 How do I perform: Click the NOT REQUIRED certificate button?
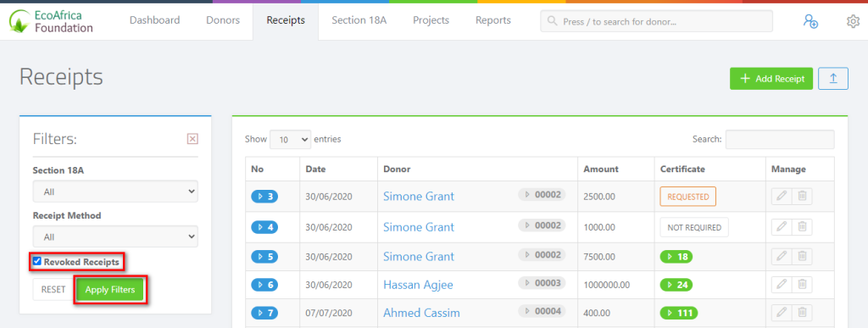(694, 227)
